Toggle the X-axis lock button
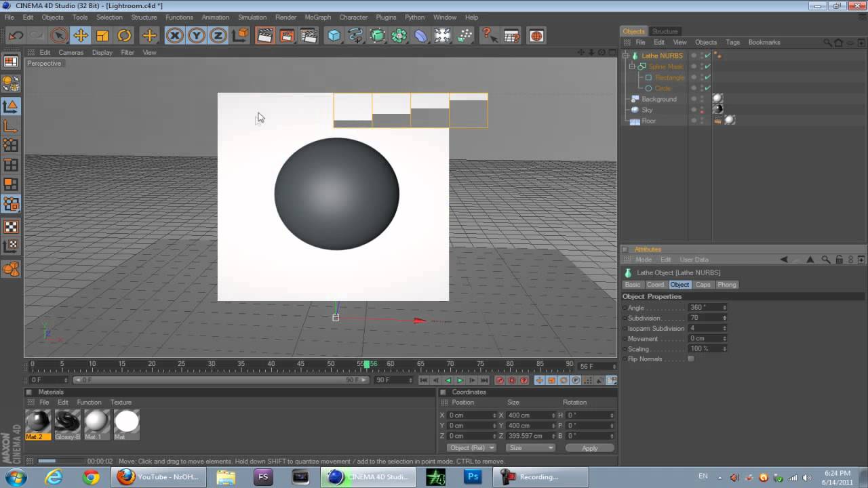 [175, 35]
